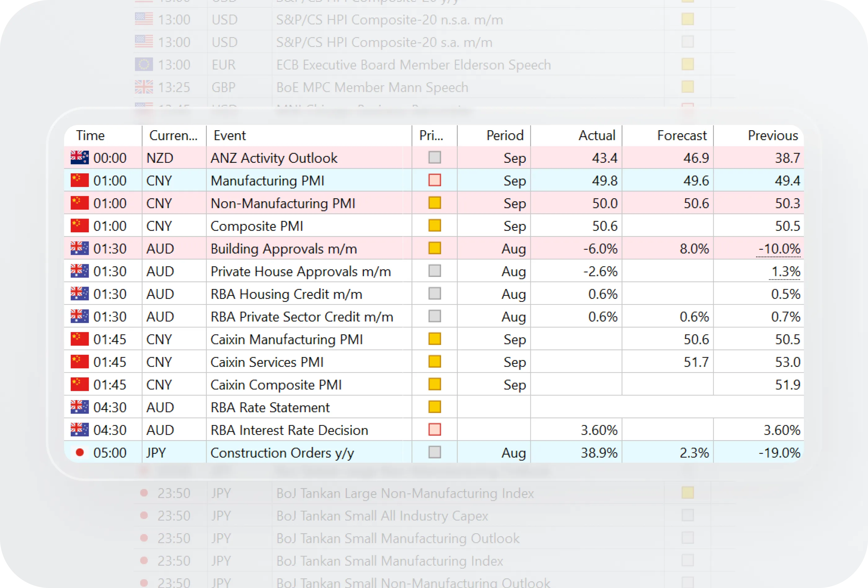Click the New Zealand flag icon at 00:00

(80, 158)
